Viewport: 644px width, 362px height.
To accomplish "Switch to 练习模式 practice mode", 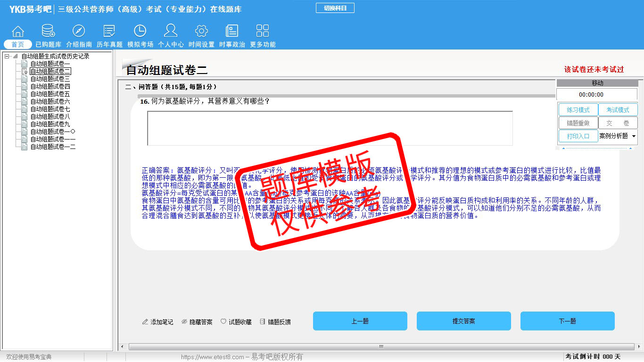I will coord(578,110).
